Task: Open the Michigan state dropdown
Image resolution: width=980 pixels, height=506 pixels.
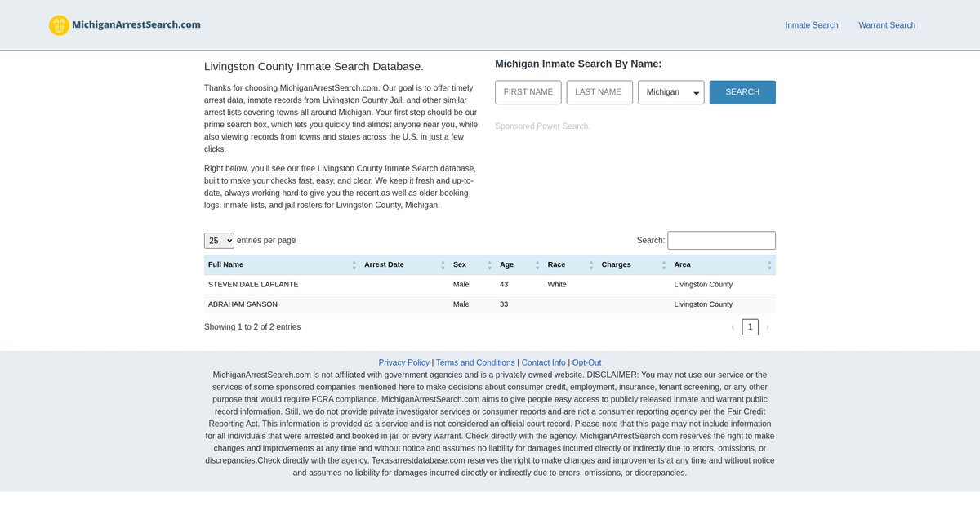Action: pos(670,92)
